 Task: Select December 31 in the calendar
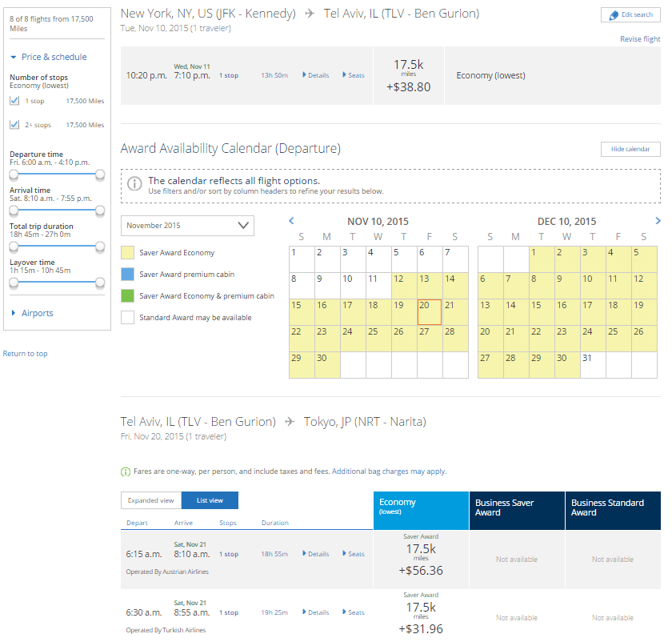(593, 365)
